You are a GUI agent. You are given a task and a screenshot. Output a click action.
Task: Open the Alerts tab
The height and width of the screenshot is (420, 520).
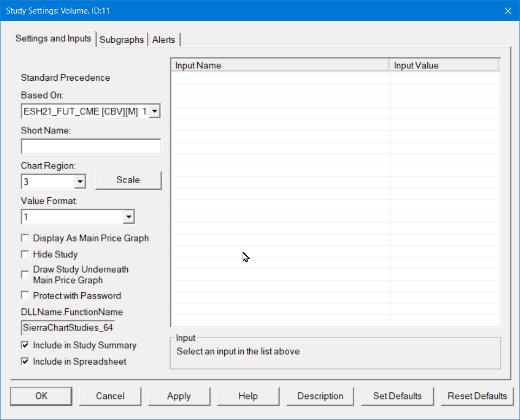pos(164,40)
